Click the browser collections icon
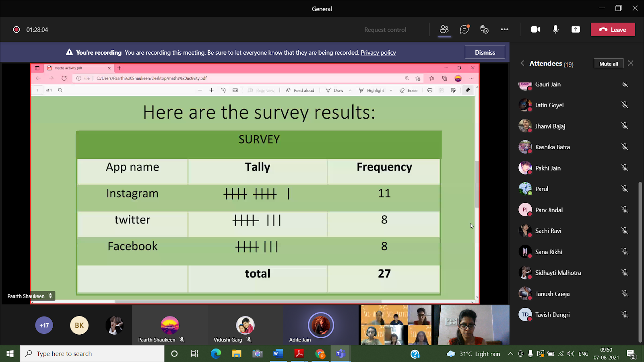 coord(444,78)
